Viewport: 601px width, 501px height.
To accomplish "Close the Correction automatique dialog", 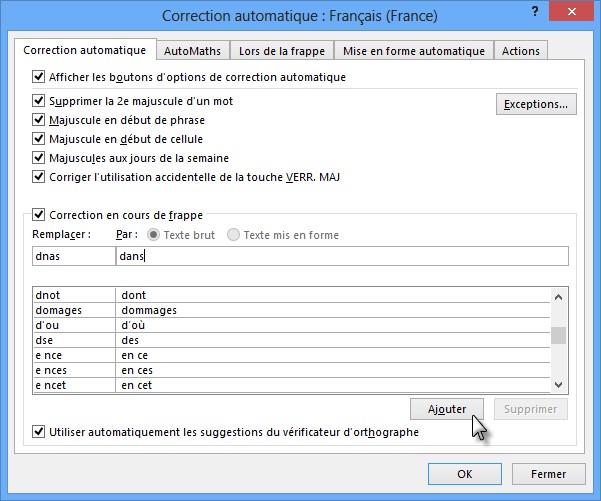I will 576,14.
